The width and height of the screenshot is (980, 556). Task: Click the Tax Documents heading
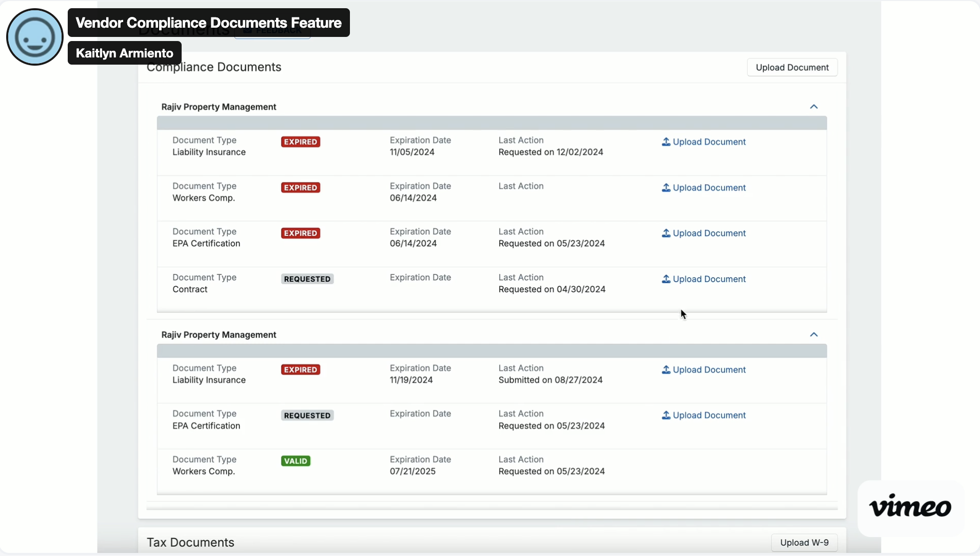[x=190, y=543]
